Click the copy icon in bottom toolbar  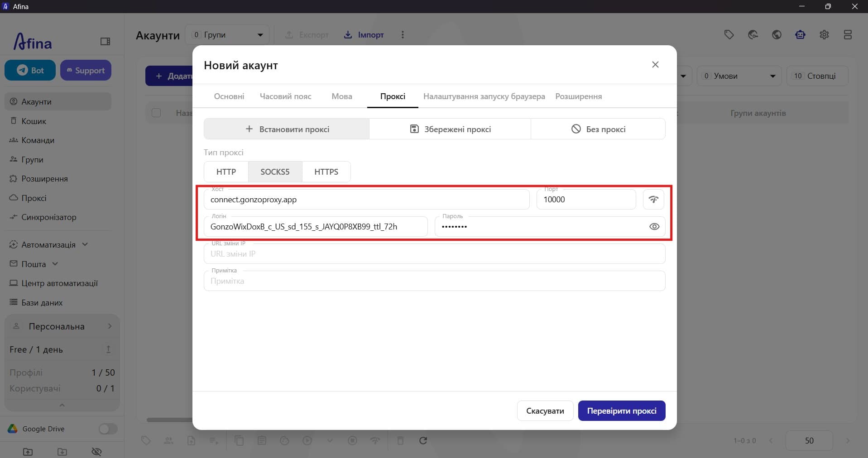[x=239, y=440]
